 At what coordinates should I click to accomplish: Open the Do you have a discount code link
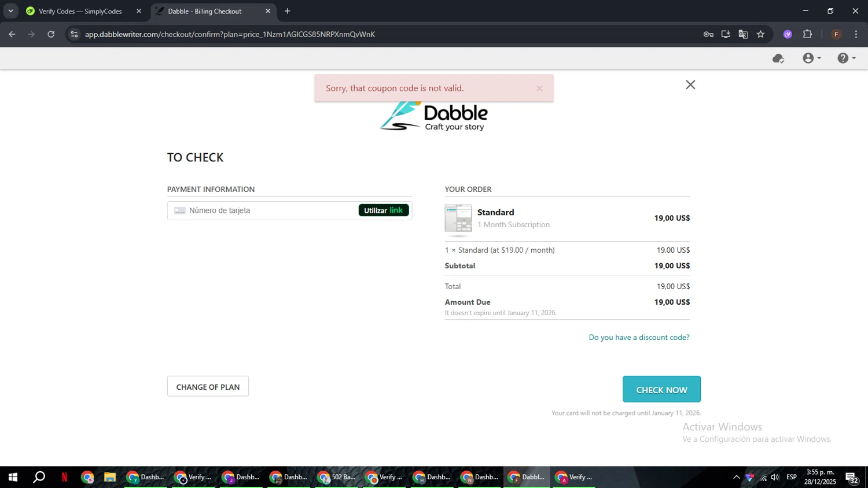coord(639,338)
